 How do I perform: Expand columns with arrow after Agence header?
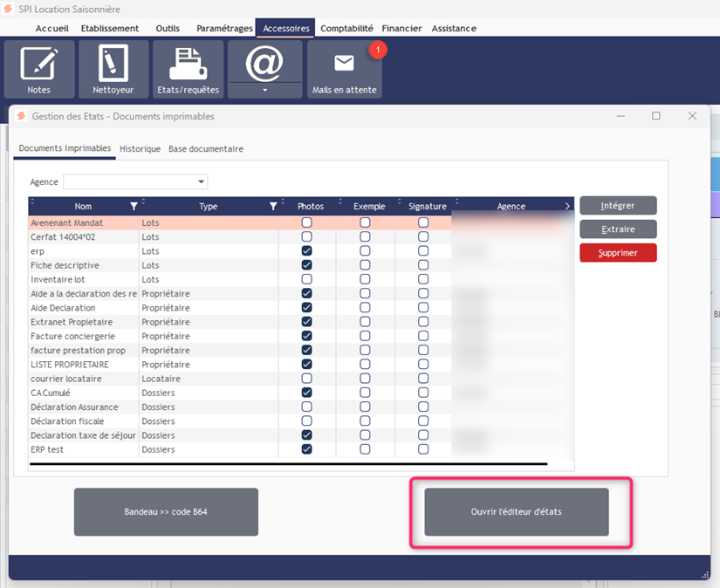click(x=567, y=207)
